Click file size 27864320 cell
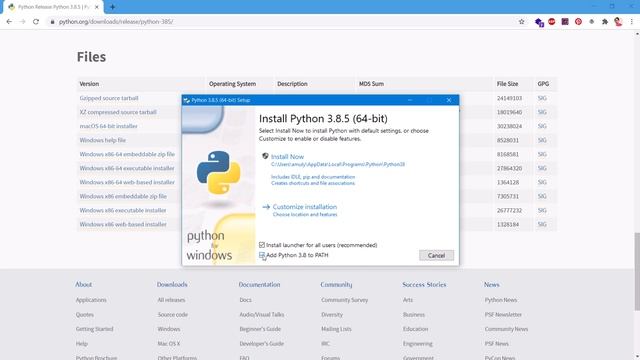 coord(509,168)
